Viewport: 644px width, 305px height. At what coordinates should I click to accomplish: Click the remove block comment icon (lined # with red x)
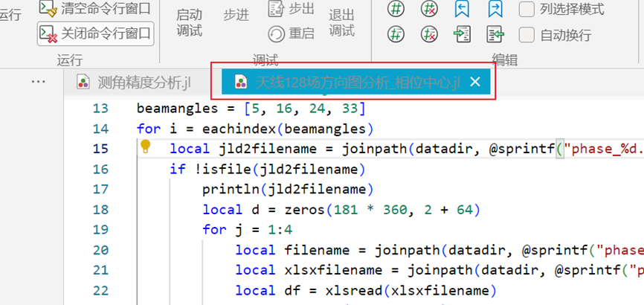pos(429,34)
